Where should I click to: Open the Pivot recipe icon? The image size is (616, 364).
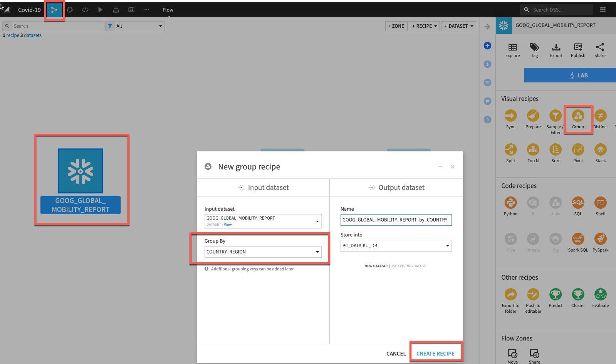578,150
